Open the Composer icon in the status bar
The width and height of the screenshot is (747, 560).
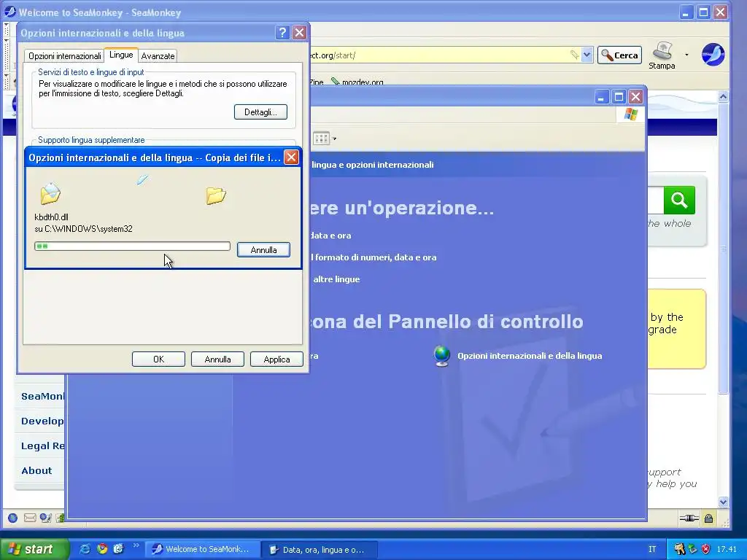click(x=45, y=518)
